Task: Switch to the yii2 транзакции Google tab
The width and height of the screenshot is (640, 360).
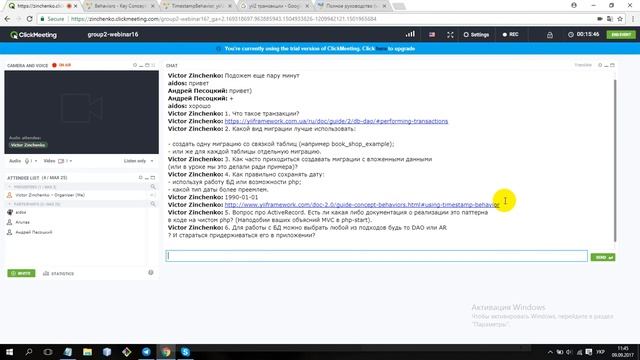Action: click(275, 6)
